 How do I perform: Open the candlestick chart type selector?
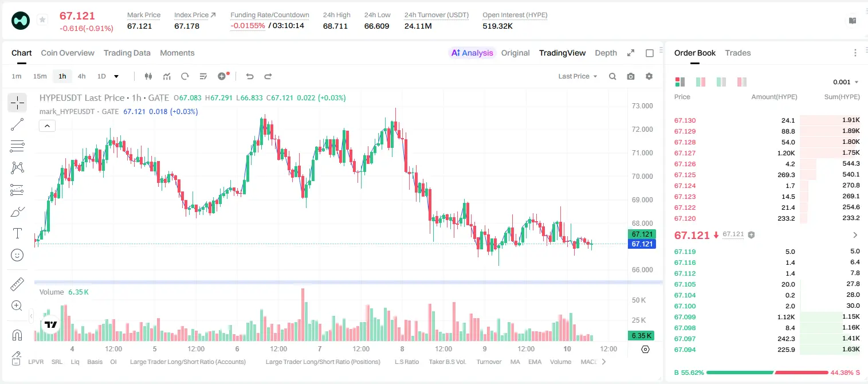click(x=148, y=76)
